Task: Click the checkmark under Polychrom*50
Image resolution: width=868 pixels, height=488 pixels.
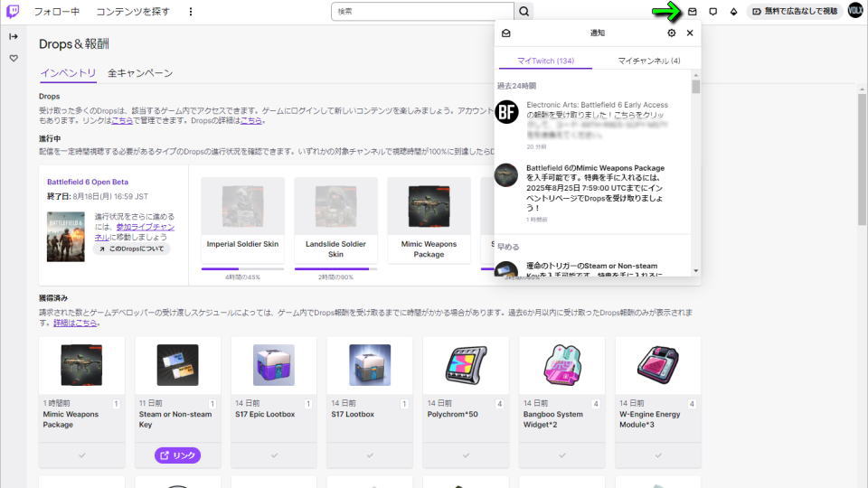Action: [x=466, y=455]
